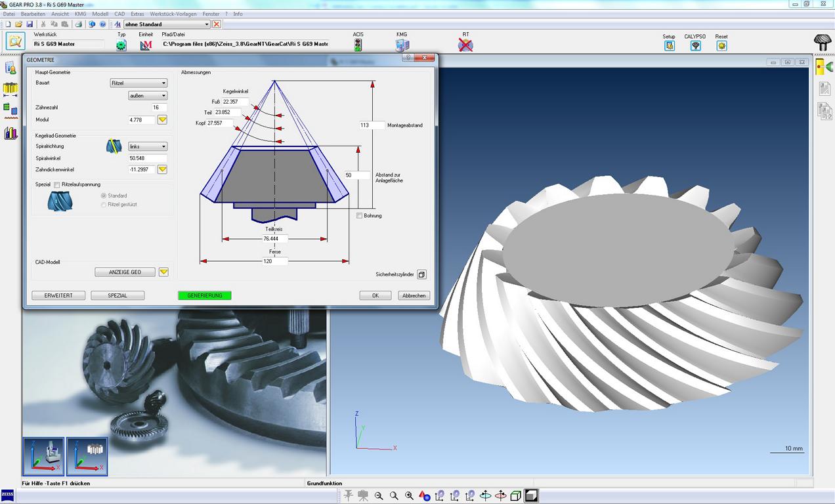Click the Print icon in toolbar
The width and height of the screenshot is (835, 504).
pos(78,24)
